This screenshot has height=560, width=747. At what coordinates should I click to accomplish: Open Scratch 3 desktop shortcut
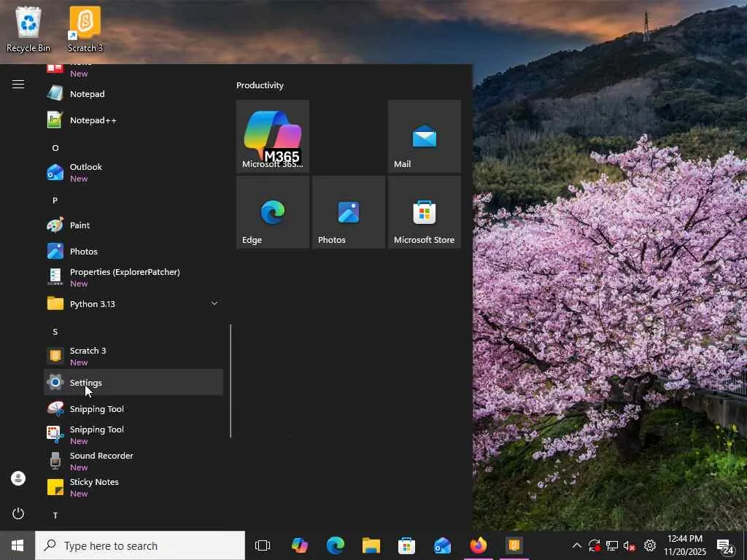pyautogui.click(x=85, y=29)
